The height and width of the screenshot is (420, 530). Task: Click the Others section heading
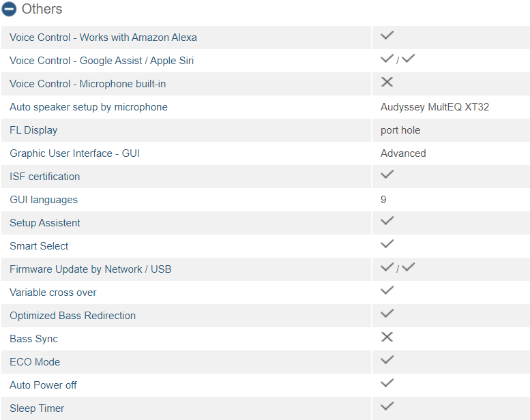coord(42,9)
